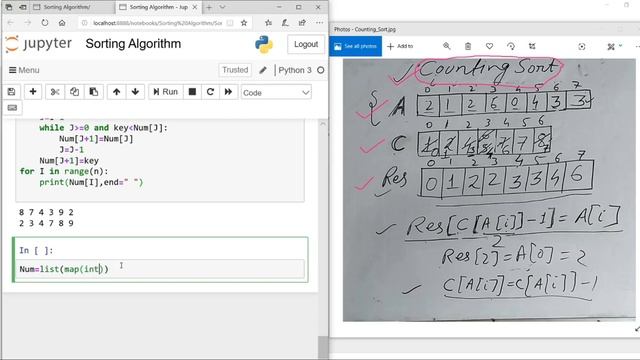This screenshot has width=640, height=360.
Task: Move the selected cell up
Action: coord(116,92)
